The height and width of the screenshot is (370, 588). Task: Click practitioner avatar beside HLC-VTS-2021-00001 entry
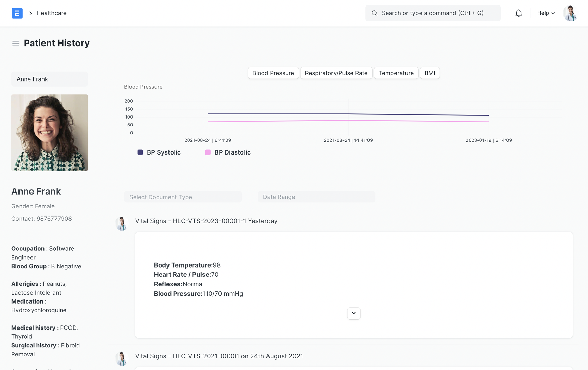coord(122,358)
